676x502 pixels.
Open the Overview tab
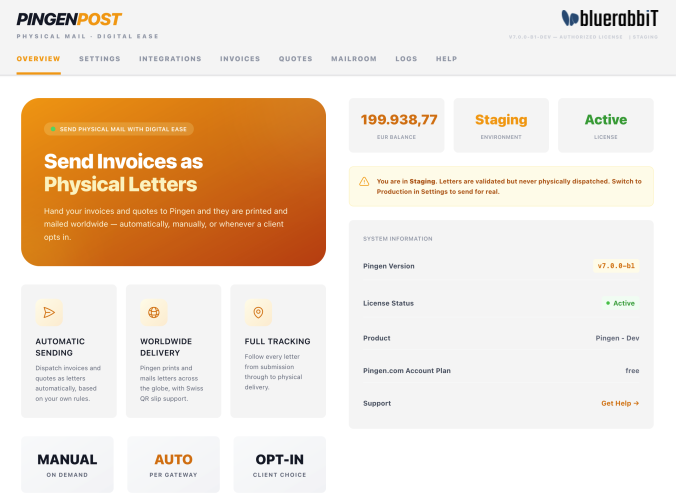(x=38, y=59)
